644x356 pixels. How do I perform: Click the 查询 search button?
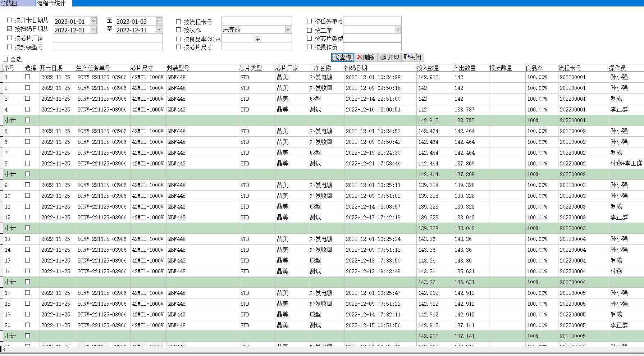click(342, 57)
